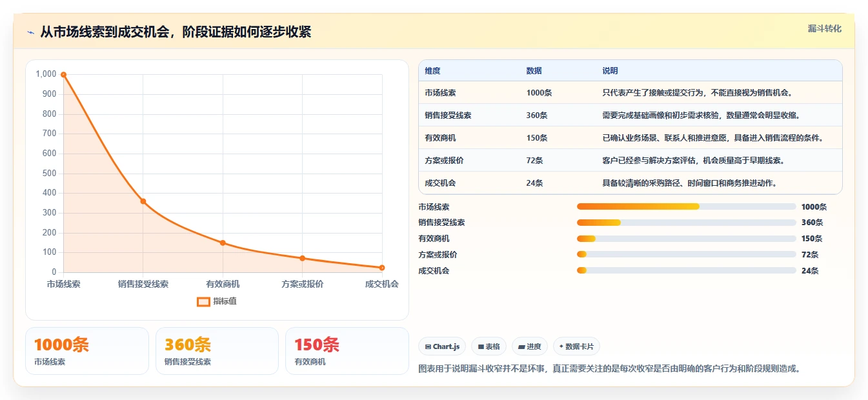Click the 市场线索 data point on the chart

tap(63, 74)
